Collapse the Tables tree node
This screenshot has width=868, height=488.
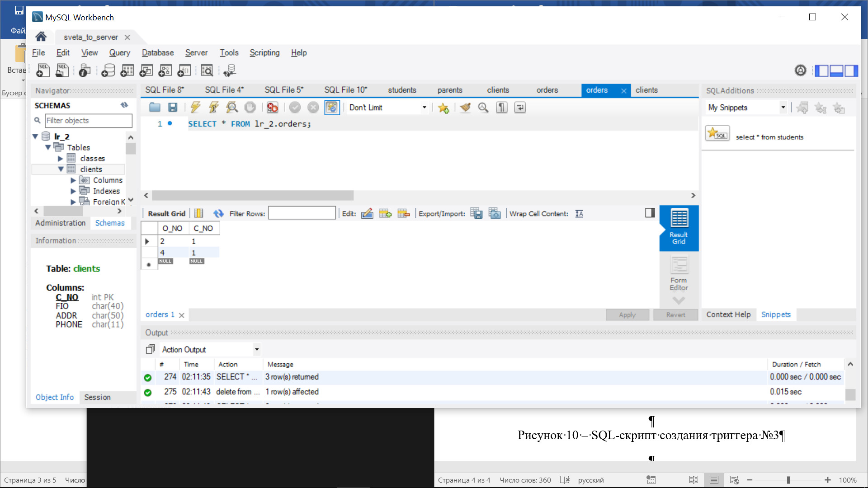48,147
